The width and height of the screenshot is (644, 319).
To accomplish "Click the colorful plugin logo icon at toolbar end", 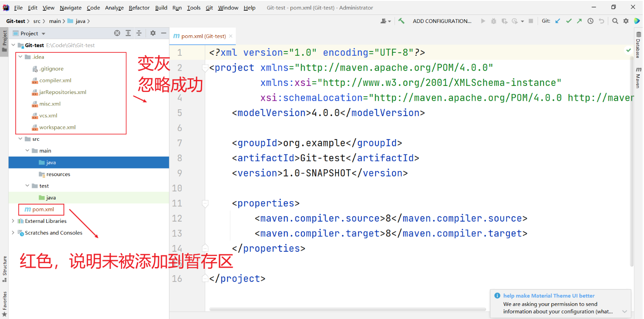I will [x=637, y=21].
